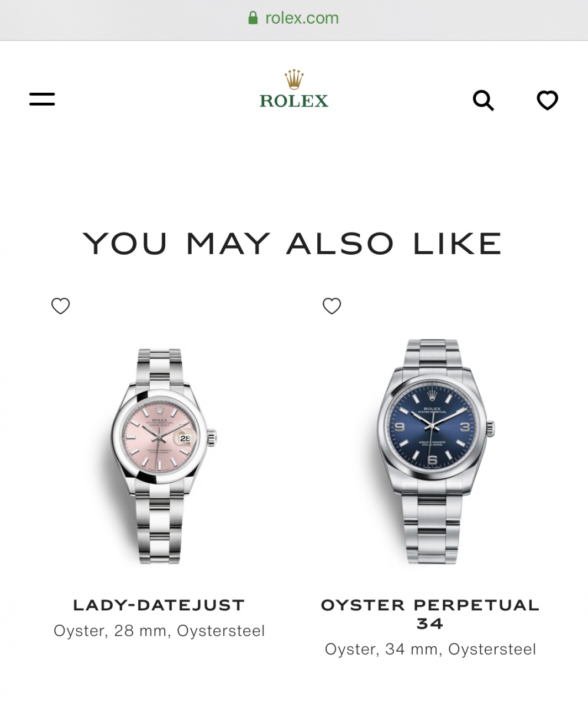The image size is (588, 707).
Task: Click the date window on pink watch
Action: point(185,438)
